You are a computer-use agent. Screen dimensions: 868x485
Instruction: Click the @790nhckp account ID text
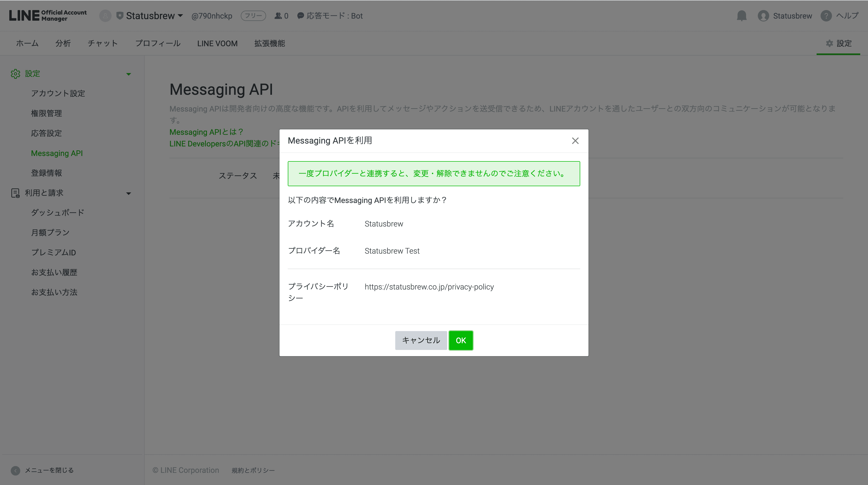[212, 16]
